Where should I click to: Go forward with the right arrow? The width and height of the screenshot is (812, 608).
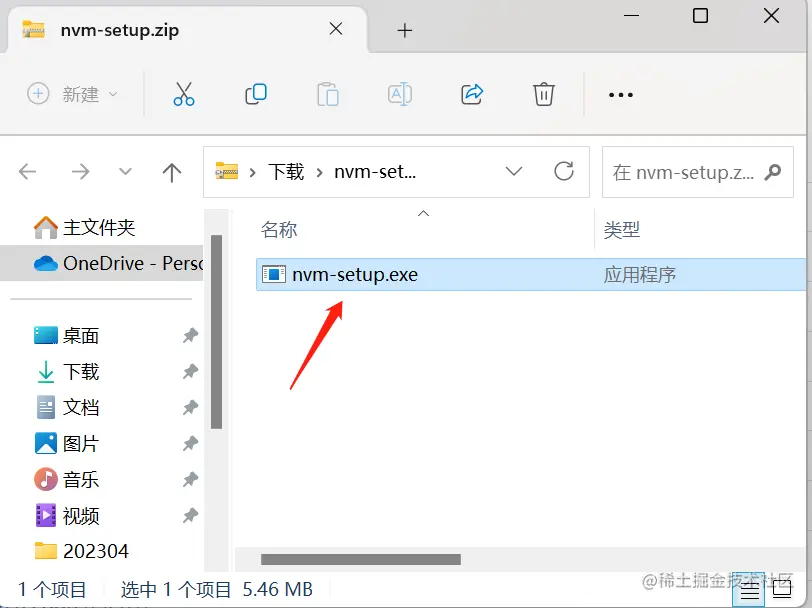[x=80, y=171]
